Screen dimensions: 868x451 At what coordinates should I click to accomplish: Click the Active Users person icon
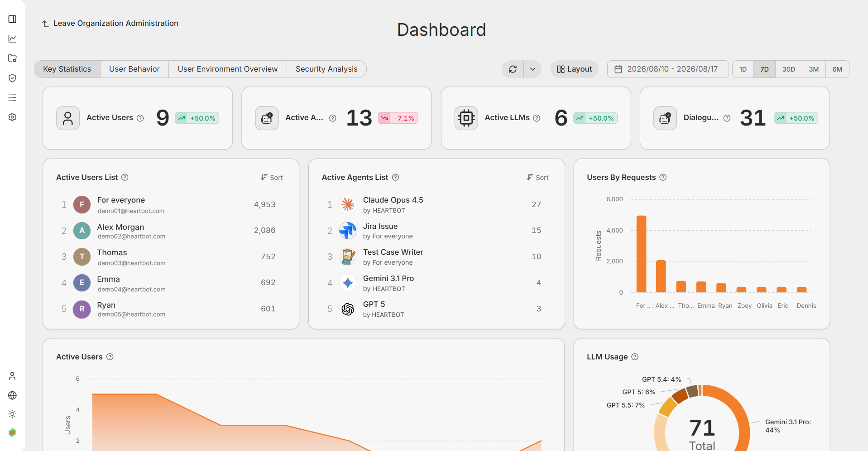tap(68, 118)
